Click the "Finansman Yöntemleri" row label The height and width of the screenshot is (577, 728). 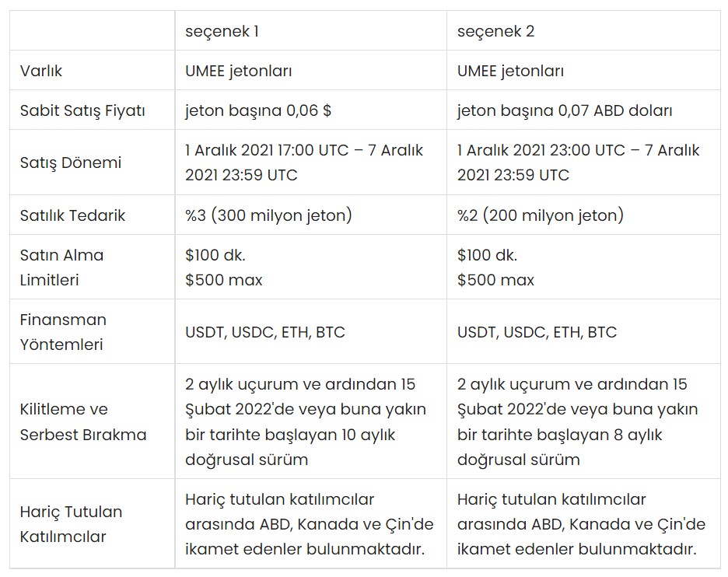click(x=63, y=331)
